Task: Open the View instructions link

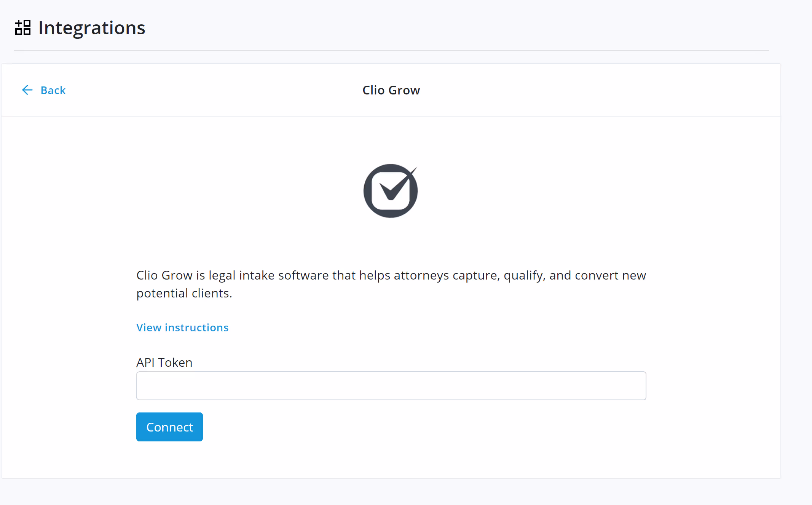Action: pyautogui.click(x=182, y=328)
